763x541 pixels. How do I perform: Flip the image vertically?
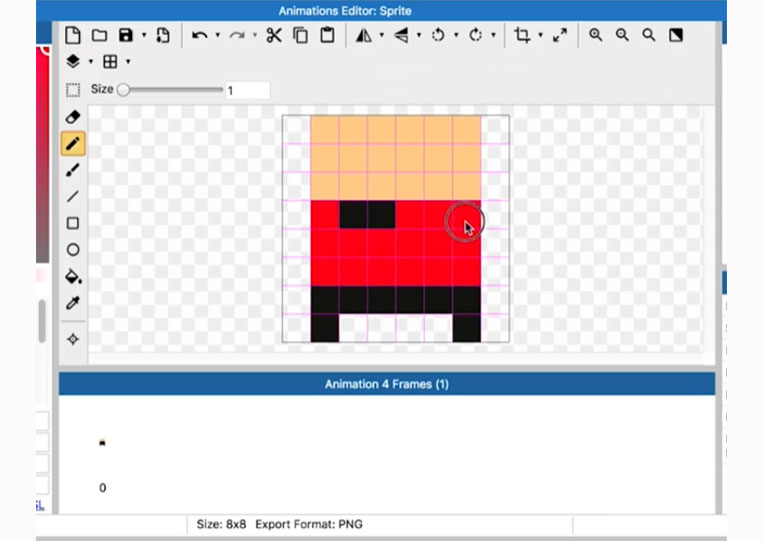(x=401, y=35)
